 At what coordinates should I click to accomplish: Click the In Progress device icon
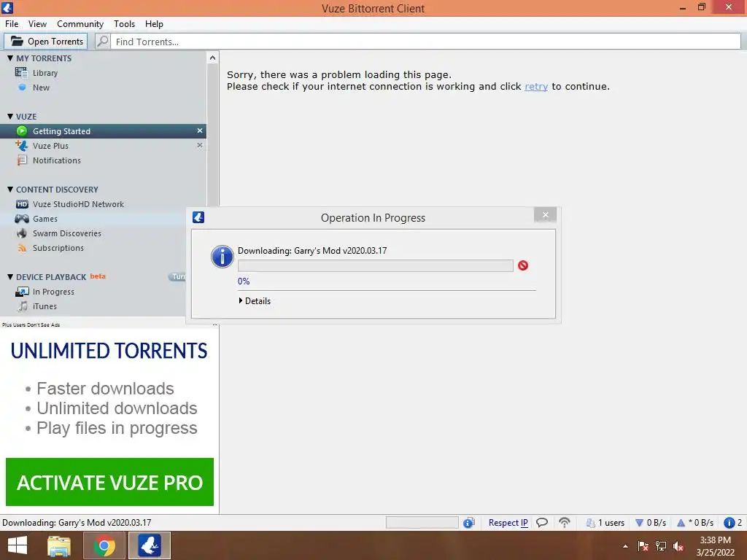(22, 292)
